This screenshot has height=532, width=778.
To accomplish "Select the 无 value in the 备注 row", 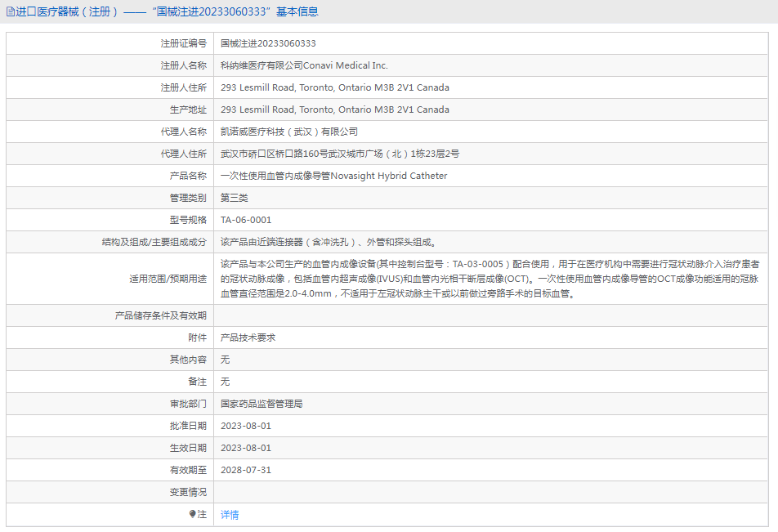I will click(x=226, y=382).
